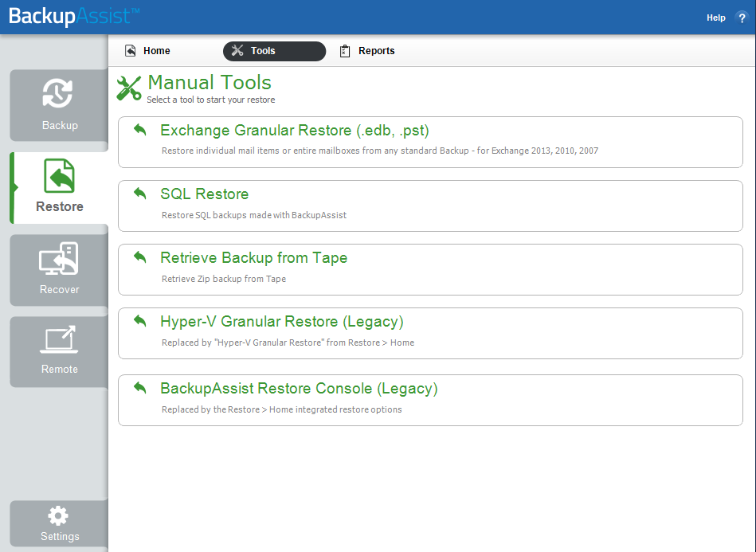The image size is (756, 552).
Task: Click 'Replaced by Hyper-V Granular Restore' description
Action: point(288,343)
